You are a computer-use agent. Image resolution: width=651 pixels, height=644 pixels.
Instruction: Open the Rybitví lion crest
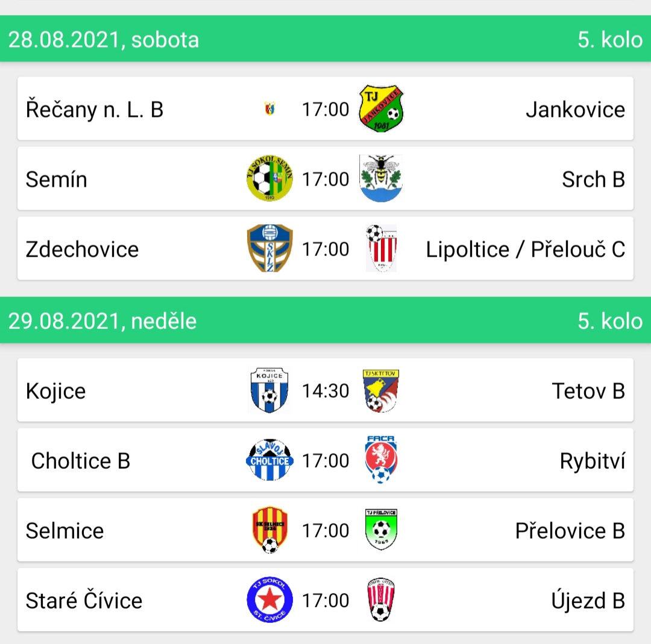coord(381,459)
